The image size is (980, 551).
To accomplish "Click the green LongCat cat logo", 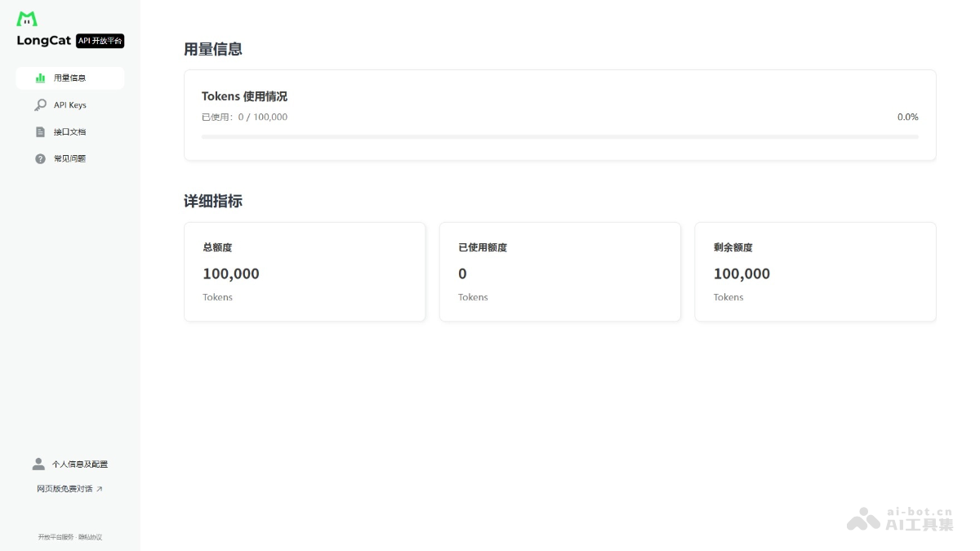I will pyautogui.click(x=27, y=19).
